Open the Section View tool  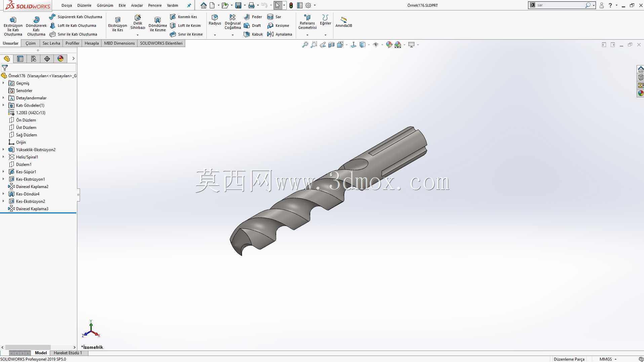click(331, 45)
